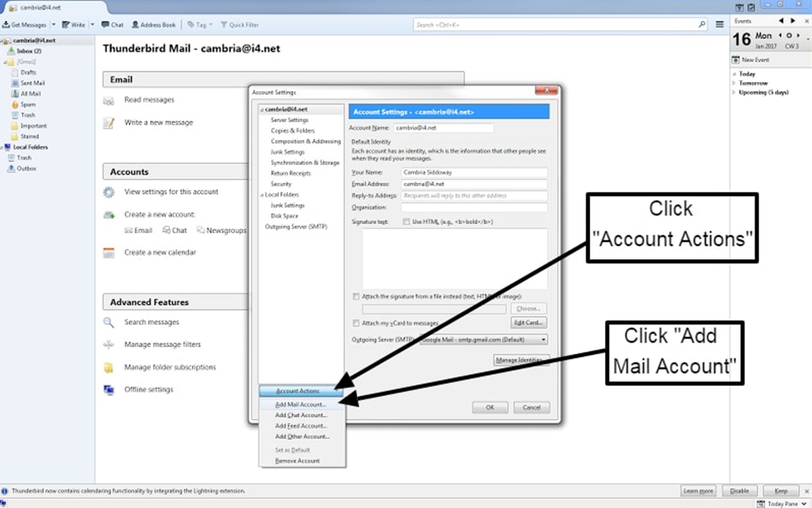Select Outgoing Server (SMTP) in tree
The width and height of the screenshot is (812, 508).
(x=296, y=227)
